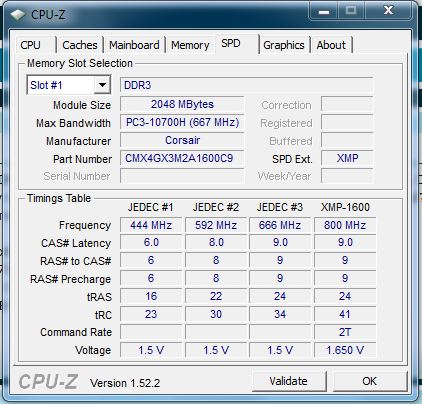Click the Validate button
The width and height of the screenshot is (422, 404).
[x=289, y=381]
